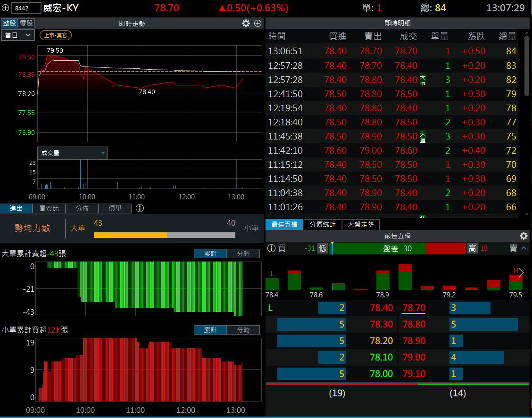
Task: Select 累計 for 小單累計買超 chart
Action: point(210,330)
